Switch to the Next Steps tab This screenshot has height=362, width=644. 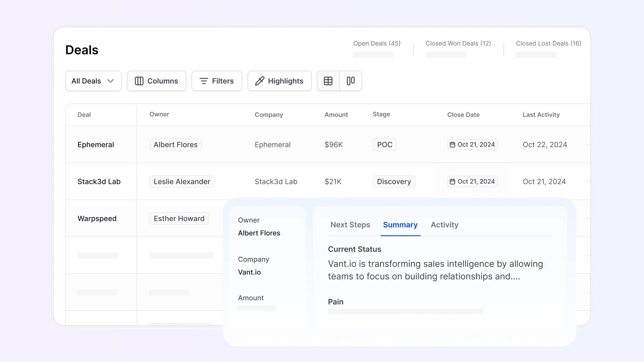click(350, 225)
